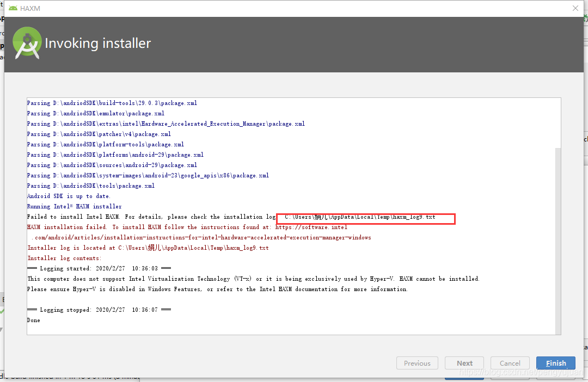588x382 pixels.
Task: Click the Next button
Action: point(464,363)
